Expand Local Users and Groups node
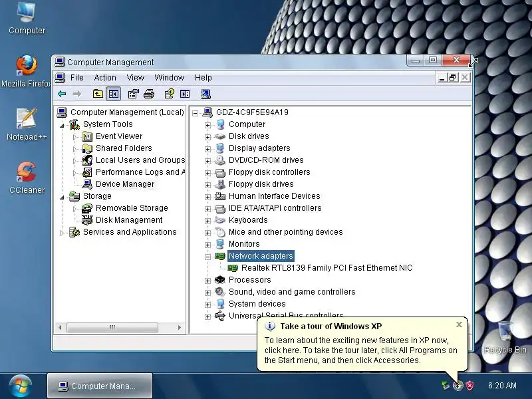Image resolution: width=532 pixels, height=399 pixels. (74, 161)
